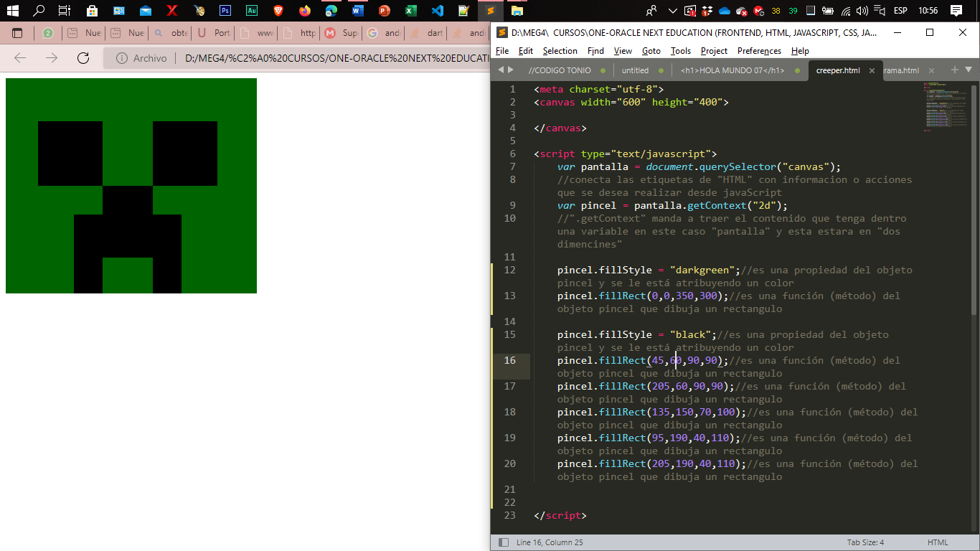Screen dimensions: 980x551
Task: Click the 10:56 clock in taskbar
Action: point(928,11)
